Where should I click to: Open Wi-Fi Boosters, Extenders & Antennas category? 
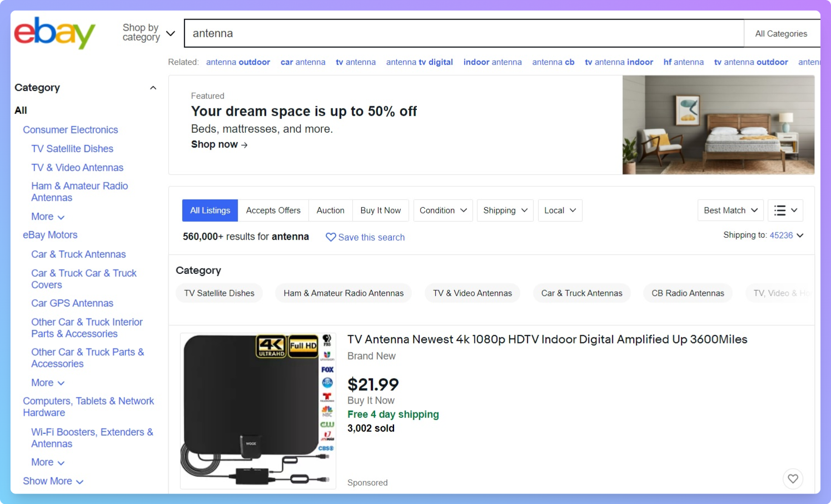92,438
